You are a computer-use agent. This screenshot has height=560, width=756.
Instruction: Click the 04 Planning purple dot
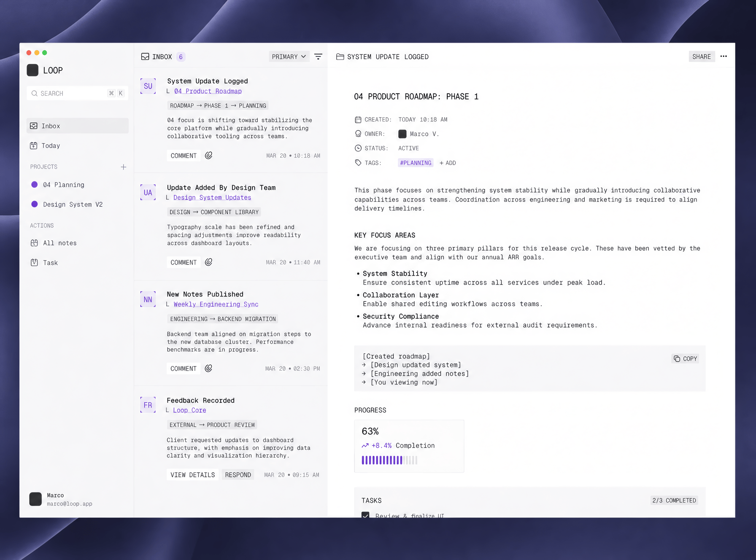point(35,185)
